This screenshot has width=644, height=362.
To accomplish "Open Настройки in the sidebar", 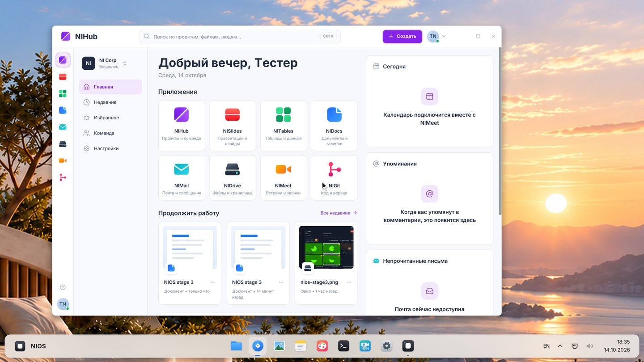I will 110,148.
